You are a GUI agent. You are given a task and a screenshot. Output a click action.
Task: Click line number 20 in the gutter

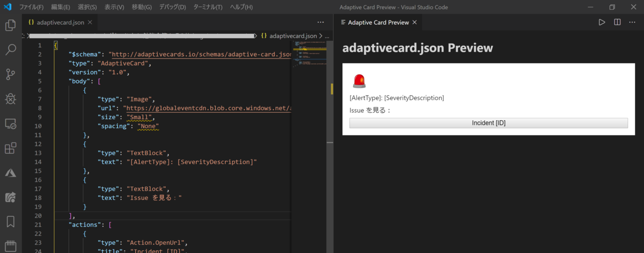point(38,216)
